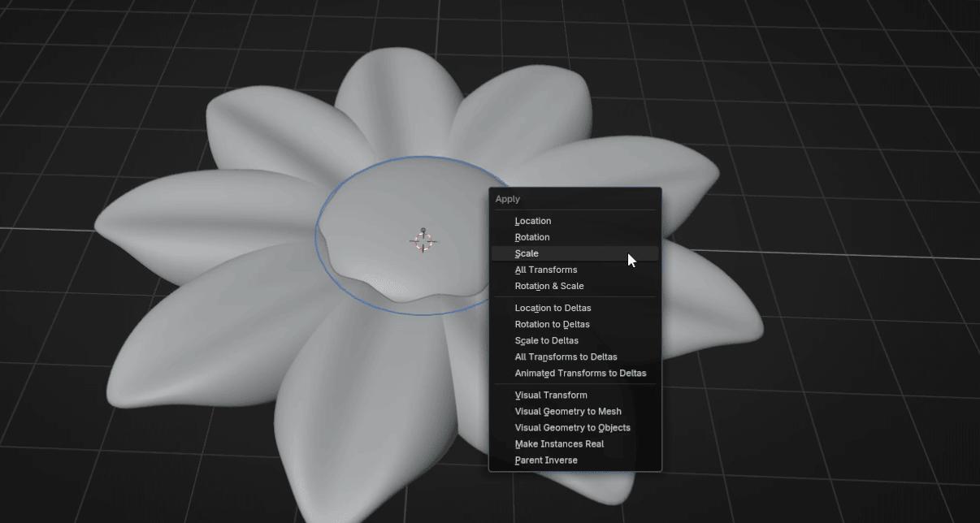Click All Transforms to Deltas
The image size is (980, 523).
click(x=566, y=357)
